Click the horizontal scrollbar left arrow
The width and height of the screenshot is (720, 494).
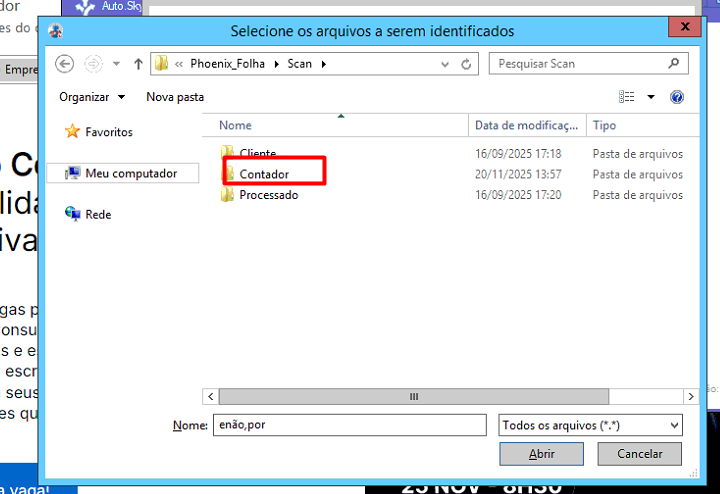[x=211, y=397]
